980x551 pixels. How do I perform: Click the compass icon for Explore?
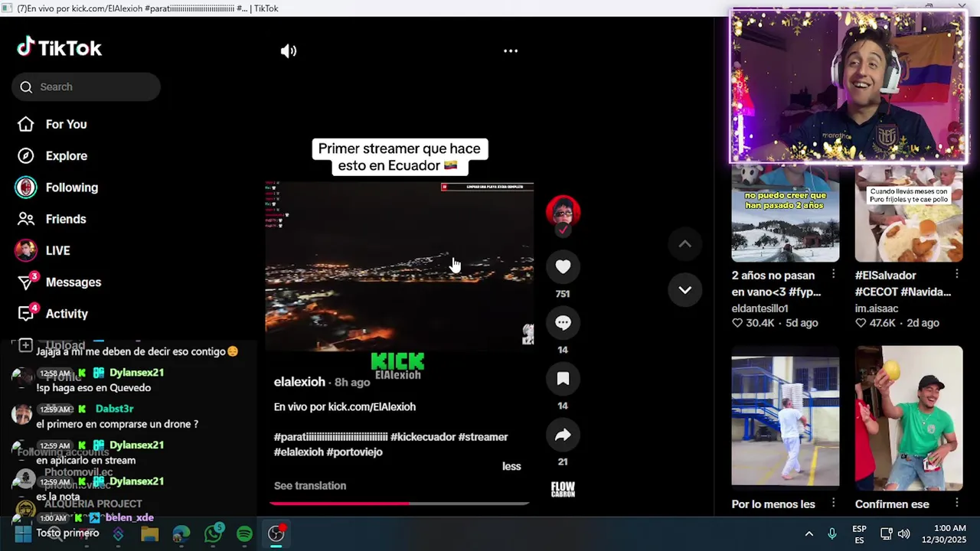(26, 155)
